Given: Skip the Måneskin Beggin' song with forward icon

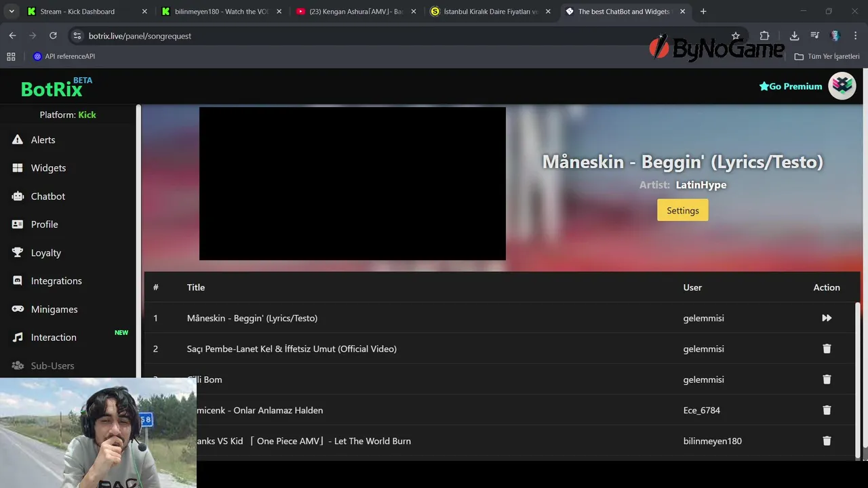Looking at the screenshot, I should tap(827, 318).
